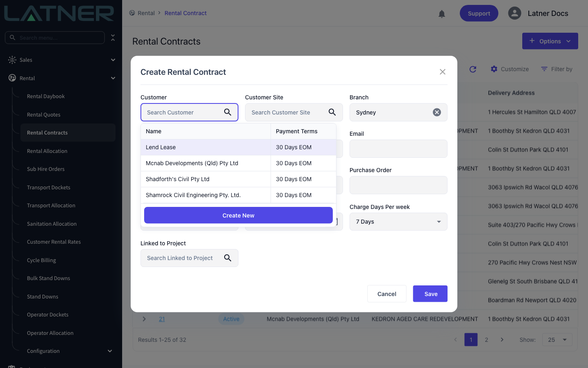Open Rental Allocation in the sidebar
Image resolution: width=588 pixels, height=368 pixels.
47,151
